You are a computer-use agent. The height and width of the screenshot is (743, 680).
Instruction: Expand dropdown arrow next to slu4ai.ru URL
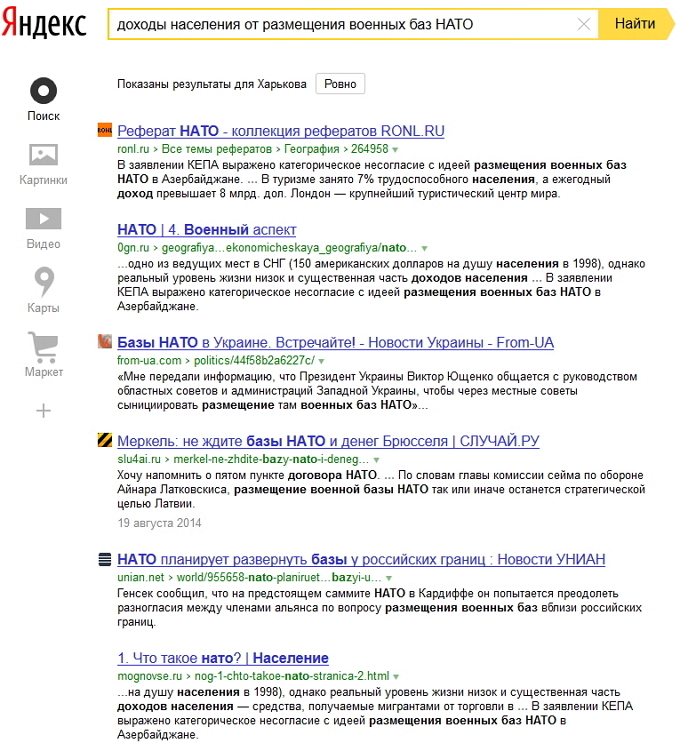[376, 460]
